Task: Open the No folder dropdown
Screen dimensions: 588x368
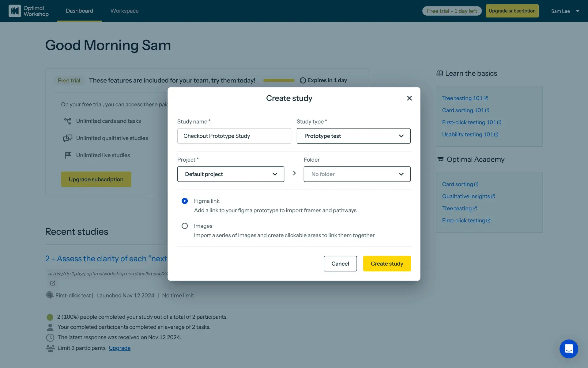Action: 357,174
